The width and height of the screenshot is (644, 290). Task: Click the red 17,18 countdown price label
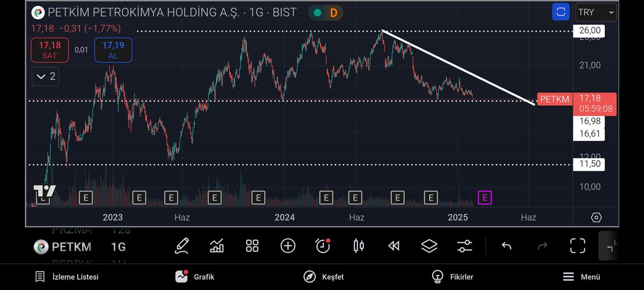coord(595,104)
